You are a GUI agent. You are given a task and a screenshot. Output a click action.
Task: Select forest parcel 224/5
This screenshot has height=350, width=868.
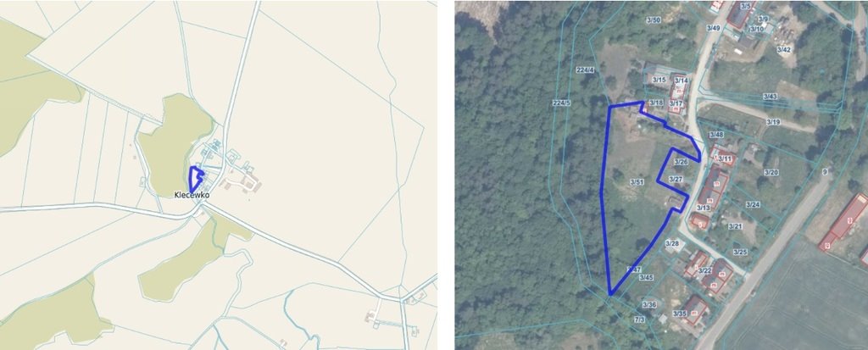point(561,103)
